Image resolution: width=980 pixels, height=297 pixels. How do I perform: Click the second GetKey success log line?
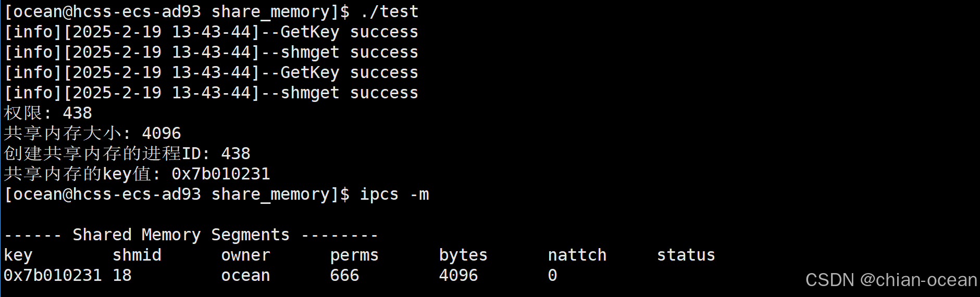pyautogui.click(x=211, y=73)
